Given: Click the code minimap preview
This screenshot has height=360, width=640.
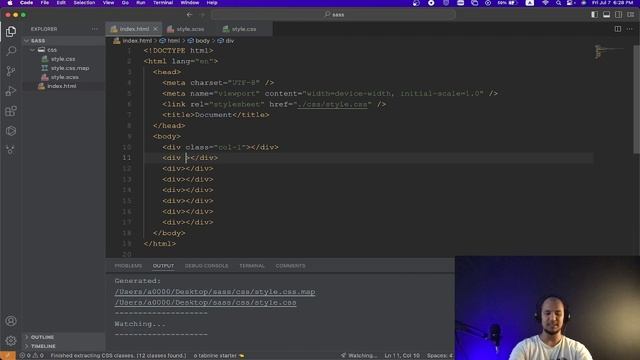Looking at the screenshot, I should (x=608, y=52).
